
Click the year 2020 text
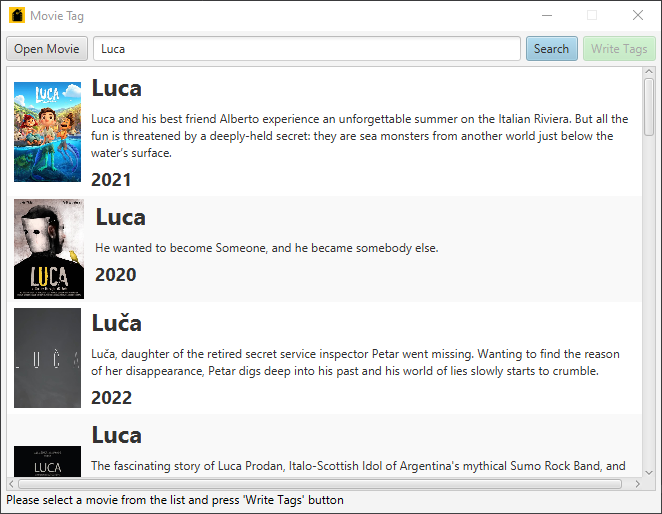click(116, 275)
